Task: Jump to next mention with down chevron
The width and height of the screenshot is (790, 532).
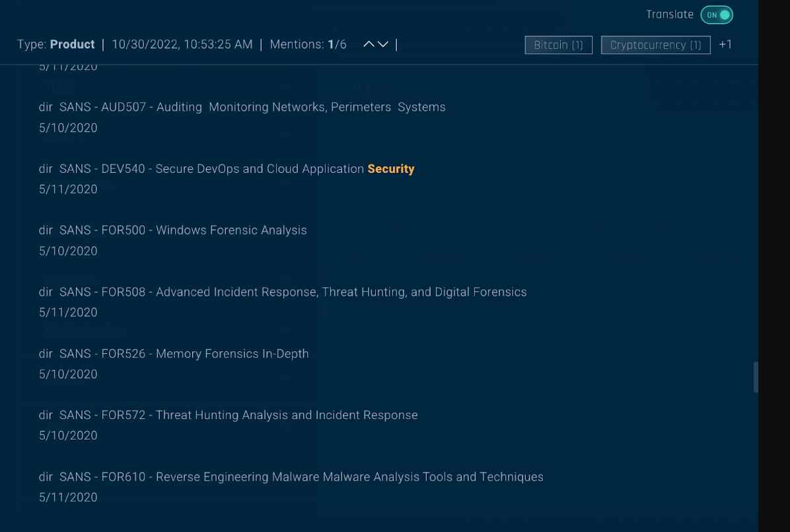Action: click(383, 44)
